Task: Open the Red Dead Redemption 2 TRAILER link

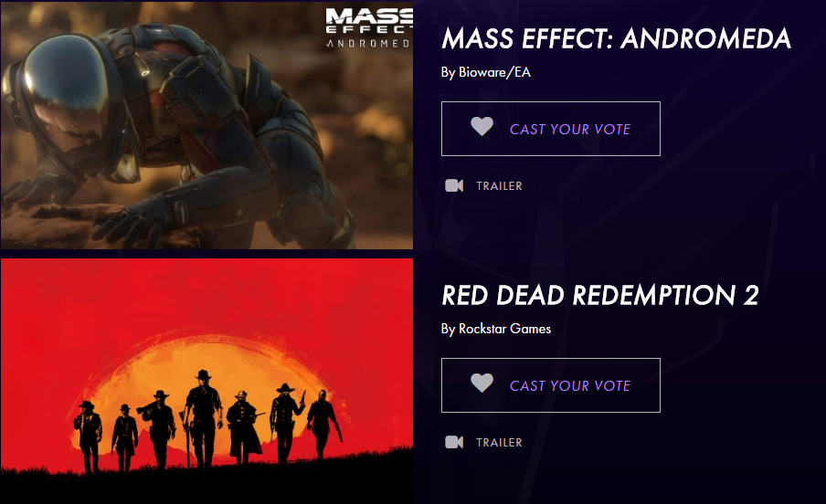Action: 499,443
